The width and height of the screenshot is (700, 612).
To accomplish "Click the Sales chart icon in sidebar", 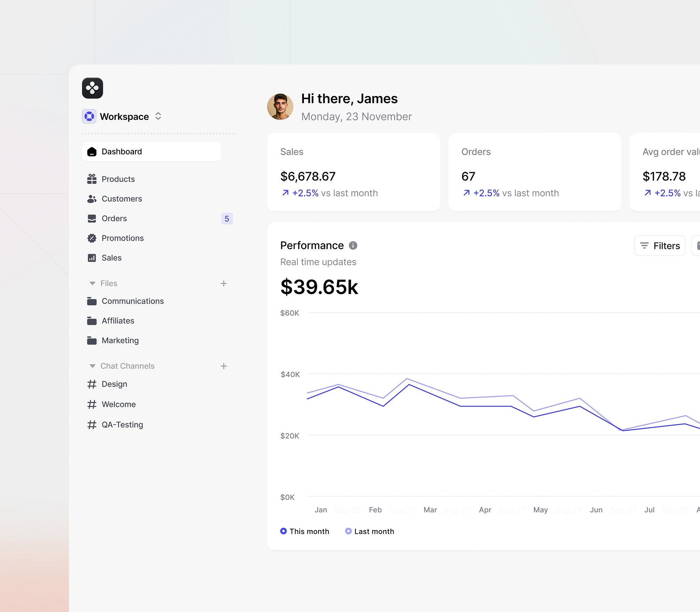I will (x=92, y=258).
